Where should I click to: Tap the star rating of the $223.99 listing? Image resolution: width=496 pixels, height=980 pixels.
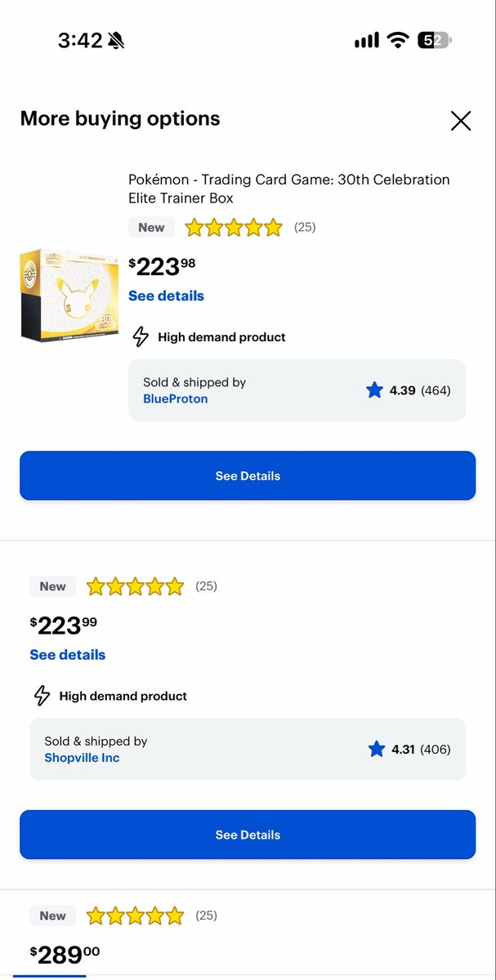136,586
